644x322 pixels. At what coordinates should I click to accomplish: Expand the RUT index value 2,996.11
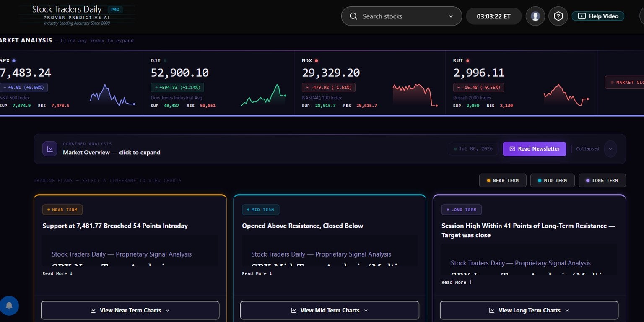(479, 73)
